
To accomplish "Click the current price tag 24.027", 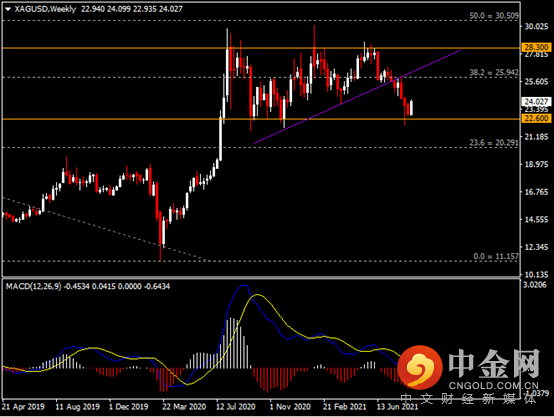I will 536,101.
